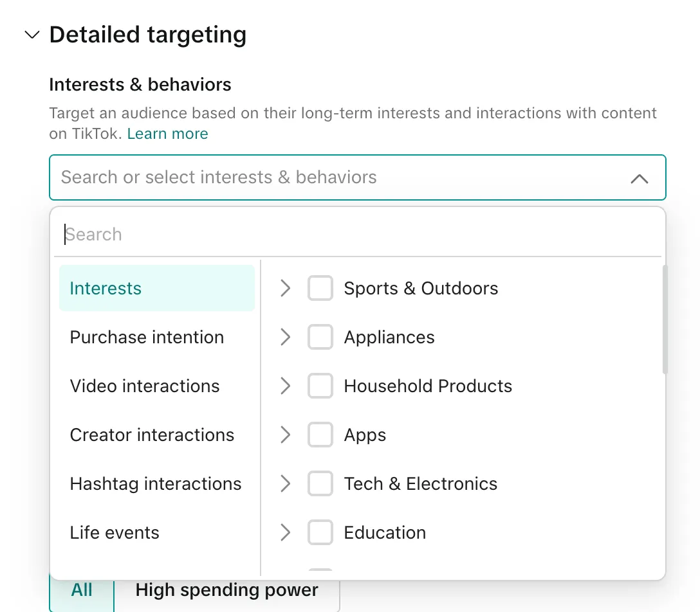Check the Tech & Electronics checkbox

click(x=320, y=483)
